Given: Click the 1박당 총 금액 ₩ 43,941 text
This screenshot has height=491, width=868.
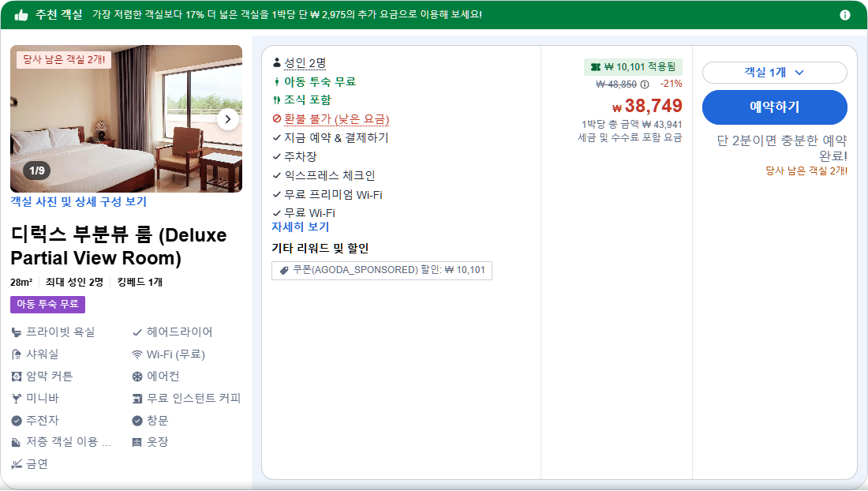Looking at the screenshot, I should (631, 125).
